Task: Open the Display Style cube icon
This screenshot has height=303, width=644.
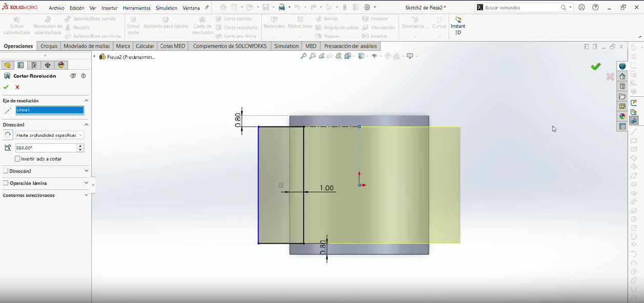Action: click(361, 56)
